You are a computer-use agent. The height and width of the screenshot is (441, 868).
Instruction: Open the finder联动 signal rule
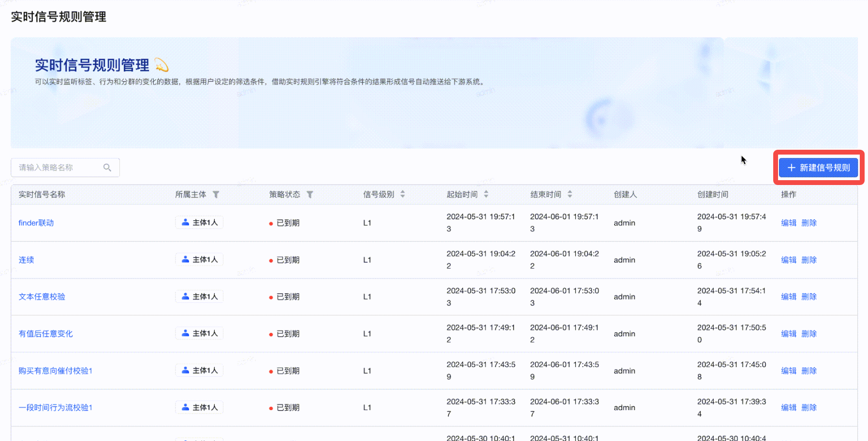click(x=36, y=223)
